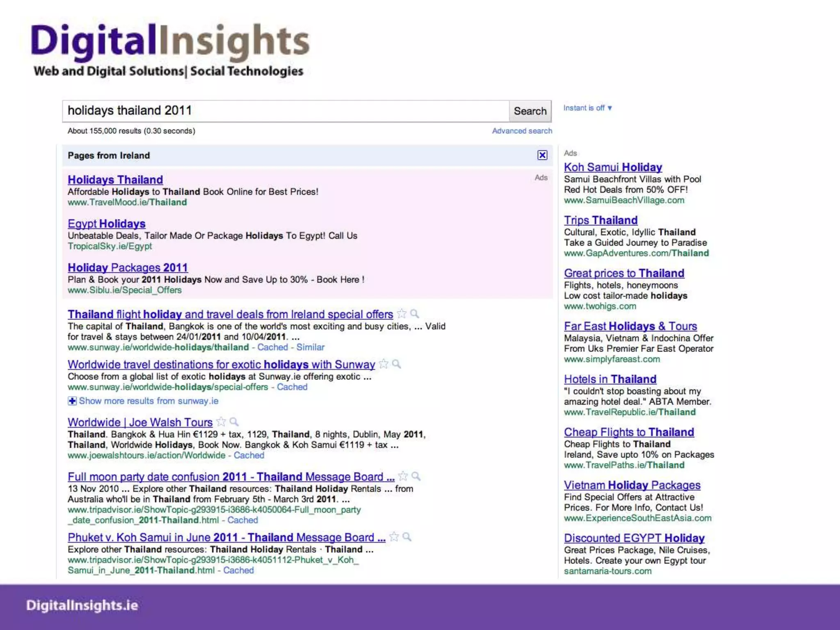This screenshot has width=840, height=630.
Task: Open the Koh Samui Holiday sidebar ad
Action: (613, 167)
